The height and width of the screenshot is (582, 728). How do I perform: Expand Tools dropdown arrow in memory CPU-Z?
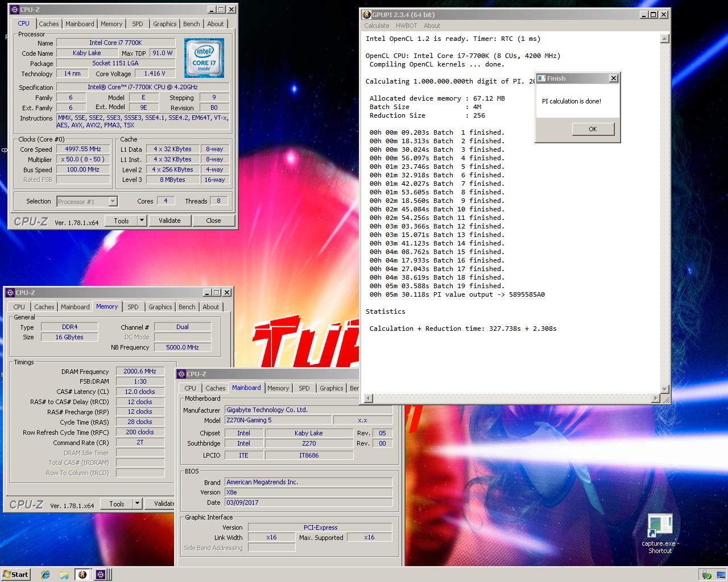click(x=137, y=504)
